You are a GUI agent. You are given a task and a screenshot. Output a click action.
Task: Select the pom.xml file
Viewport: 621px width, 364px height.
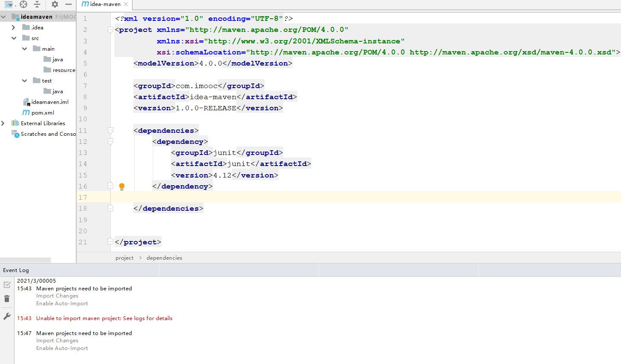[38, 113]
